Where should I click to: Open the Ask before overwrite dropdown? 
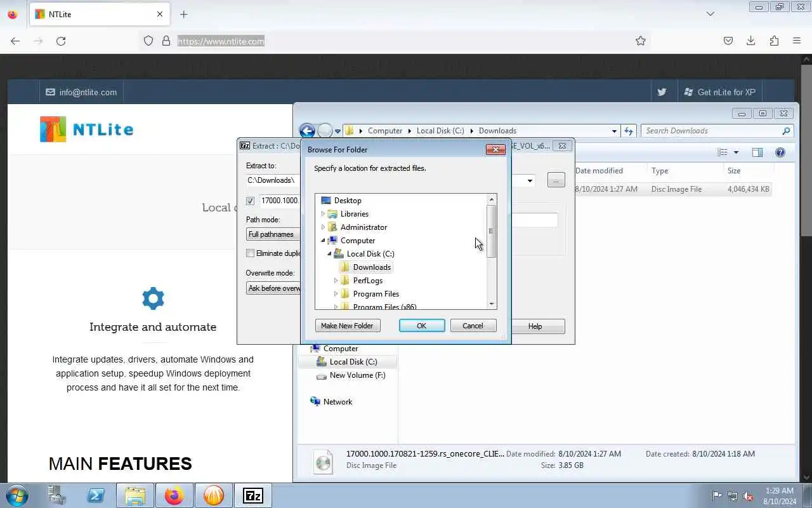[x=273, y=288]
